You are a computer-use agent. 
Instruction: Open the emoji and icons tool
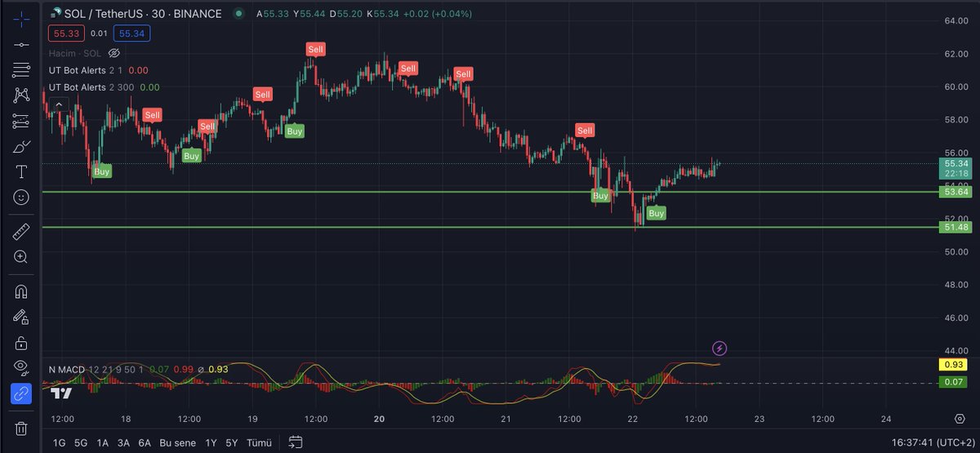pos(21,197)
